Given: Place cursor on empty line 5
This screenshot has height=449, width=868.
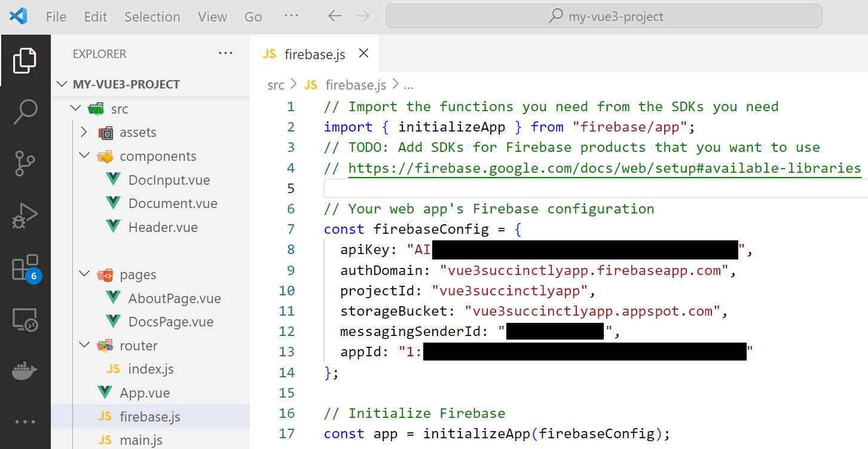Looking at the screenshot, I should coord(595,188).
